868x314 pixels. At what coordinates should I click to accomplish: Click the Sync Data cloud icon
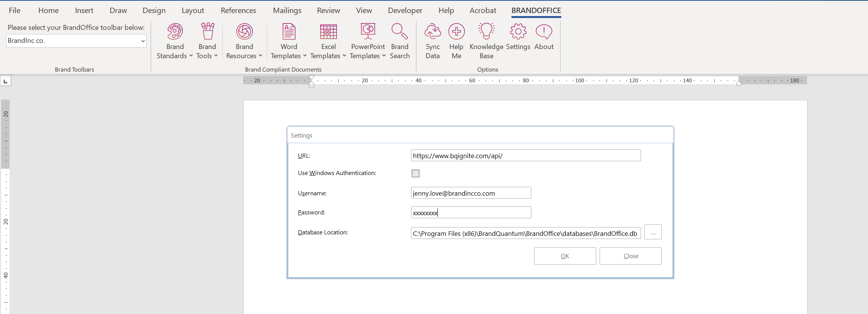pyautogui.click(x=432, y=32)
